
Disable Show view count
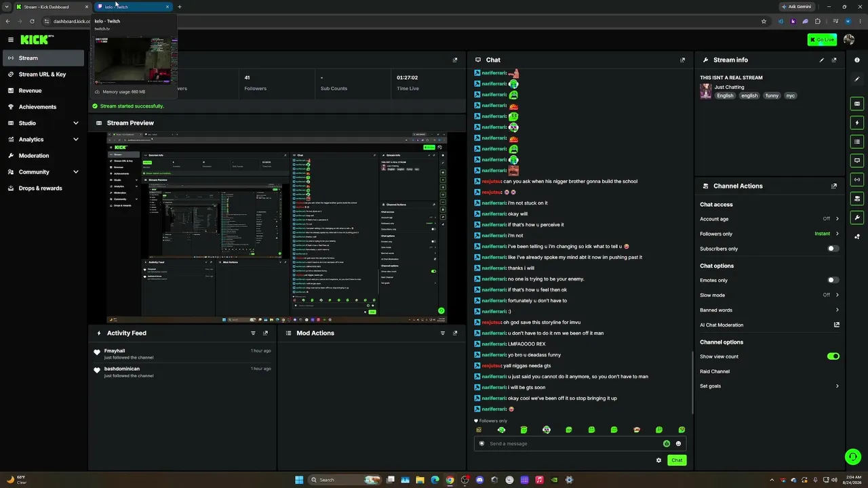pyautogui.click(x=833, y=357)
